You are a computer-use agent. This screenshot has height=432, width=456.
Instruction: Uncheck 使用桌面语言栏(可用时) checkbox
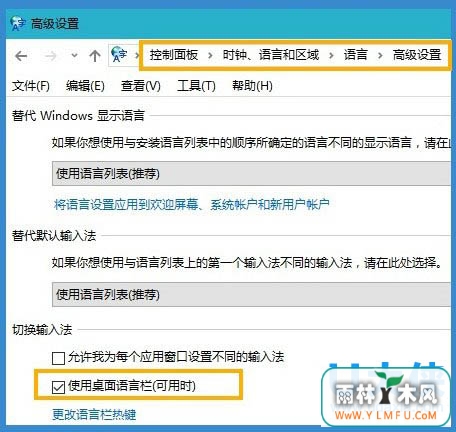point(58,387)
